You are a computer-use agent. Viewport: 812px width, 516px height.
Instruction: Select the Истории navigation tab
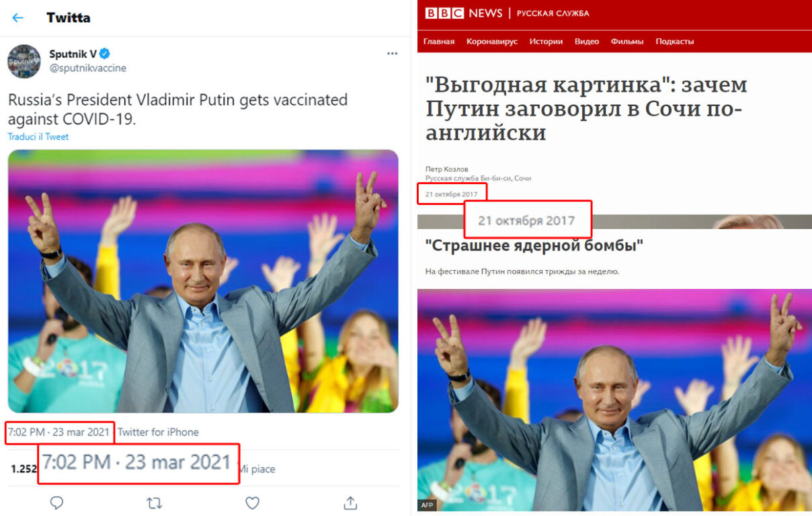tap(546, 42)
